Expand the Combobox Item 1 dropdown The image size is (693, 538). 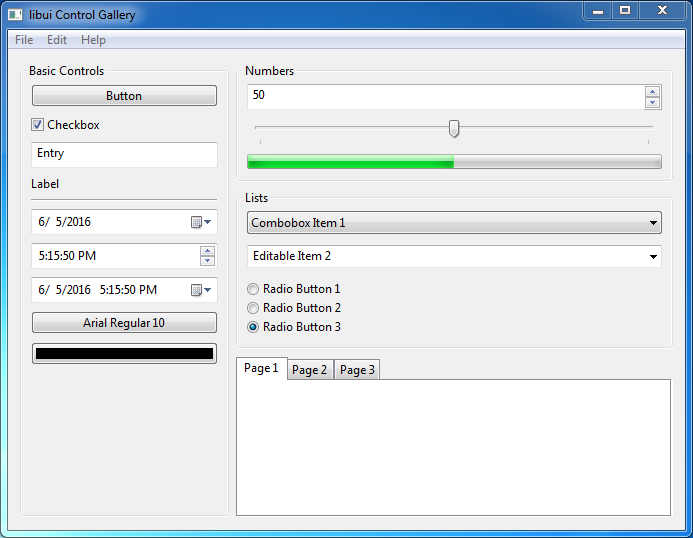coord(454,222)
